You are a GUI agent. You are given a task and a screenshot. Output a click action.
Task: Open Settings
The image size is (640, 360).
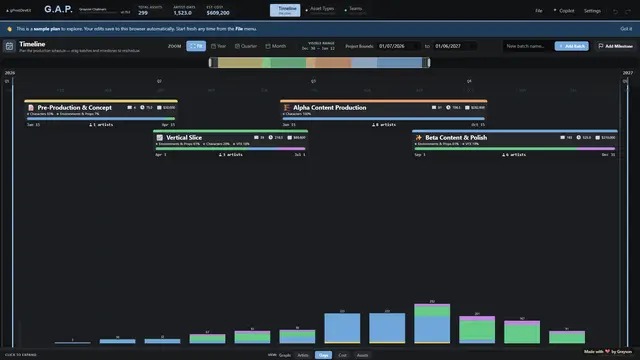pyautogui.click(x=592, y=11)
